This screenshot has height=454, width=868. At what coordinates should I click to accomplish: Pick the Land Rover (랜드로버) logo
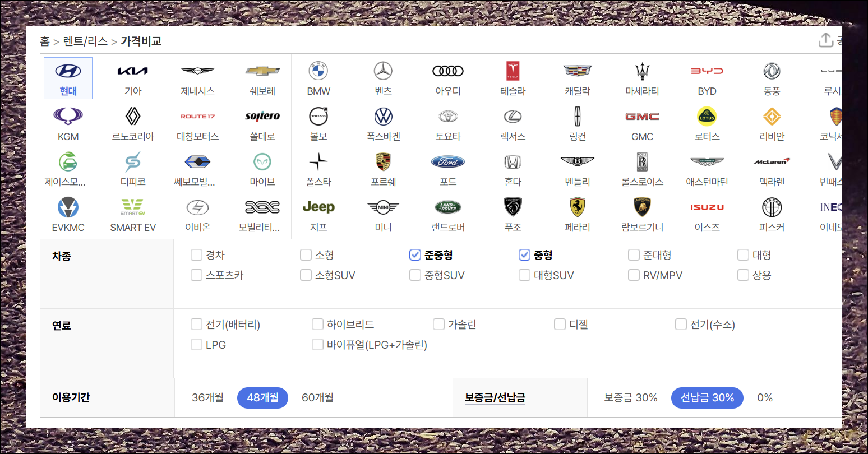tap(448, 207)
